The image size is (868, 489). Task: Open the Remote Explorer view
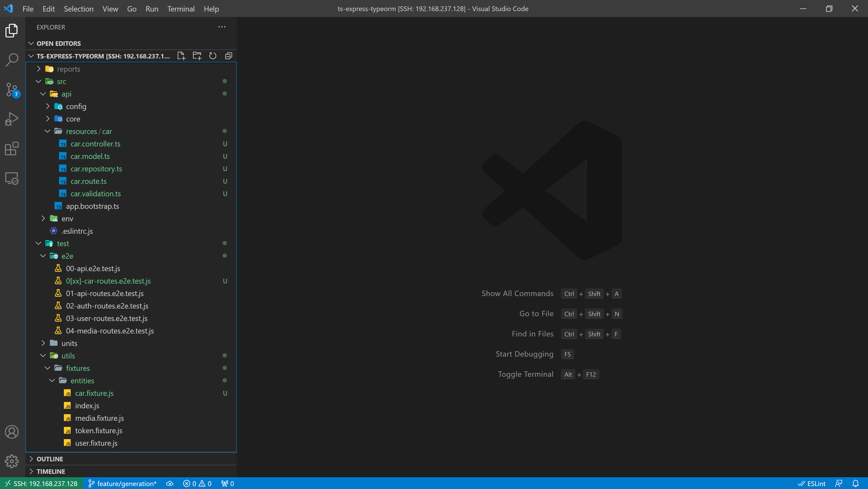coord(12,178)
